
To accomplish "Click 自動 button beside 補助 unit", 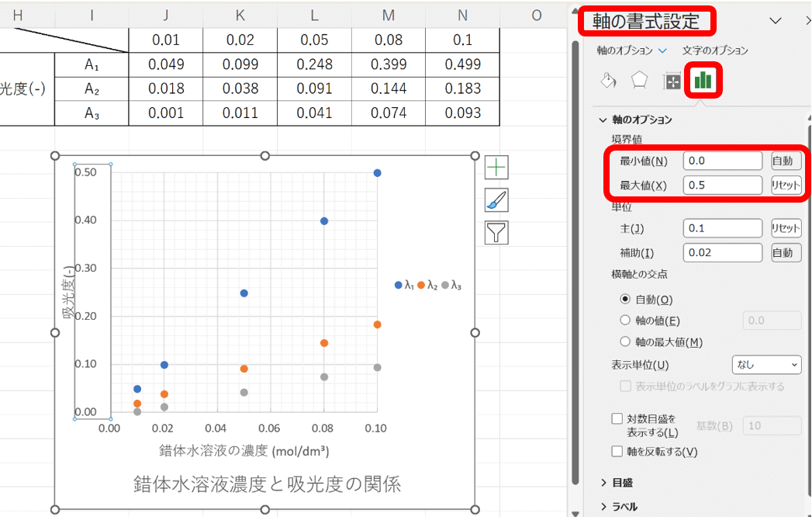I will 786,252.
